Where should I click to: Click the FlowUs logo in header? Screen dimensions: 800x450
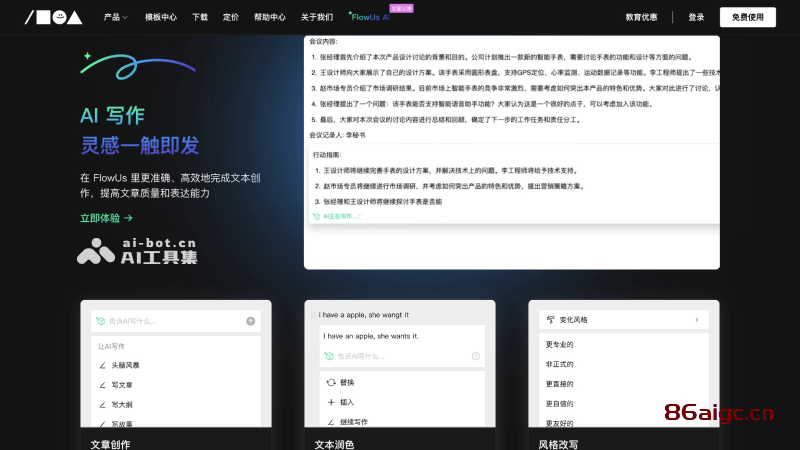(54, 17)
